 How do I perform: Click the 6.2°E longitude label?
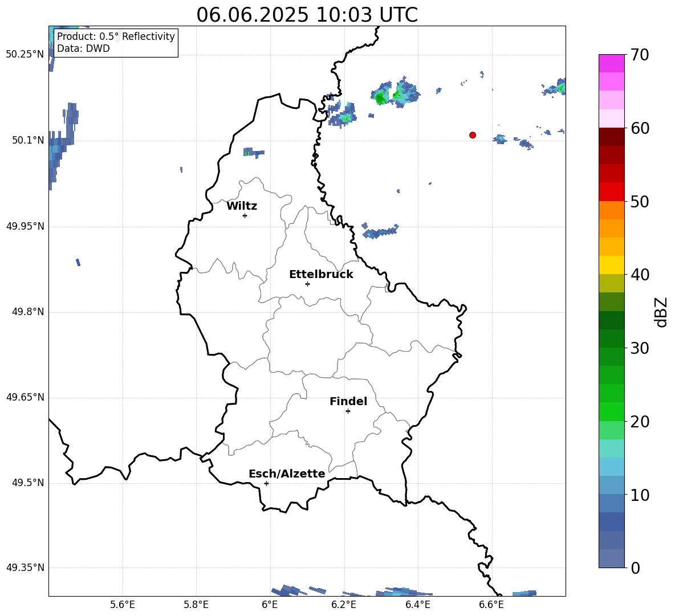[x=344, y=605]
